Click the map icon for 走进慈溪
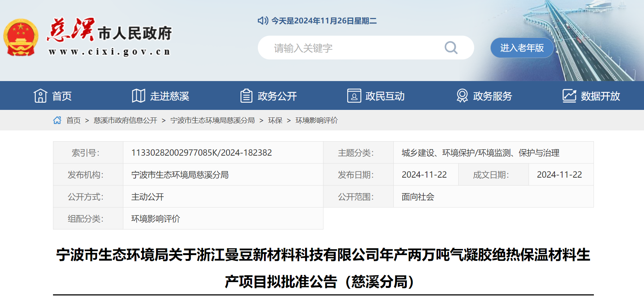The image size is (644, 303). pyautogui.click(x=138, y=96)
